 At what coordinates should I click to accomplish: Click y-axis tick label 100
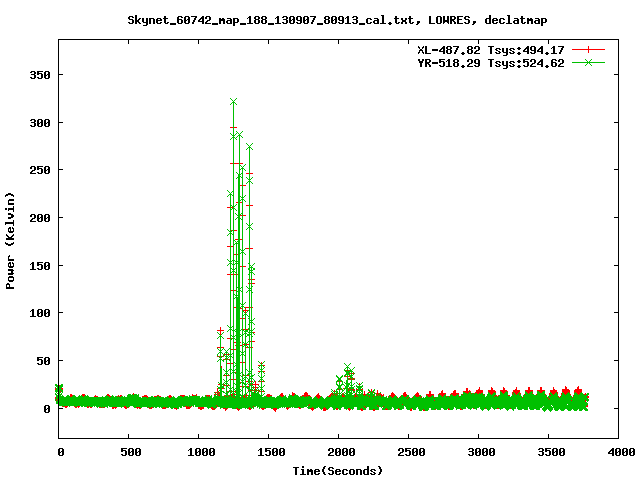click(x=40, y=313)
